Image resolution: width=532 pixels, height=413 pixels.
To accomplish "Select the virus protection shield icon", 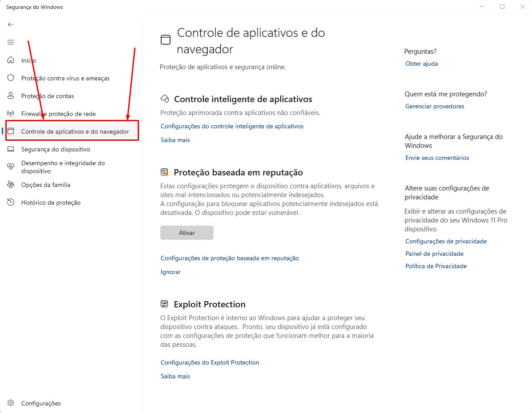I will coord(11,78).
